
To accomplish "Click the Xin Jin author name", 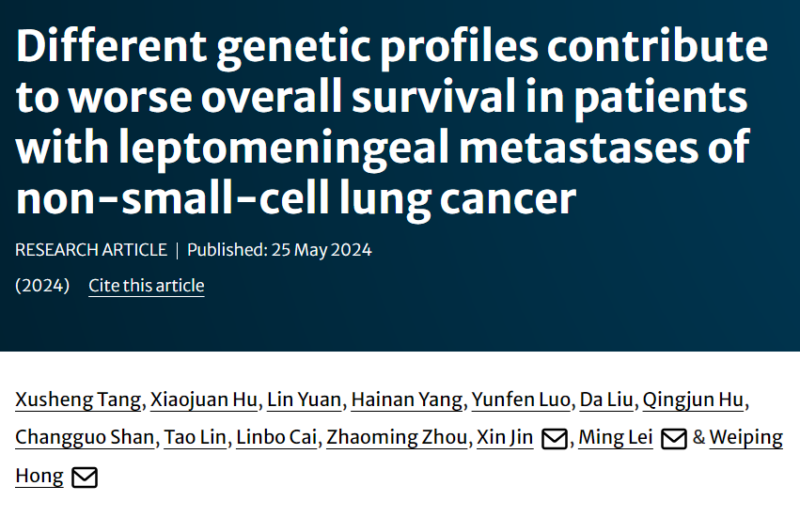I will [x=506, y=438].
